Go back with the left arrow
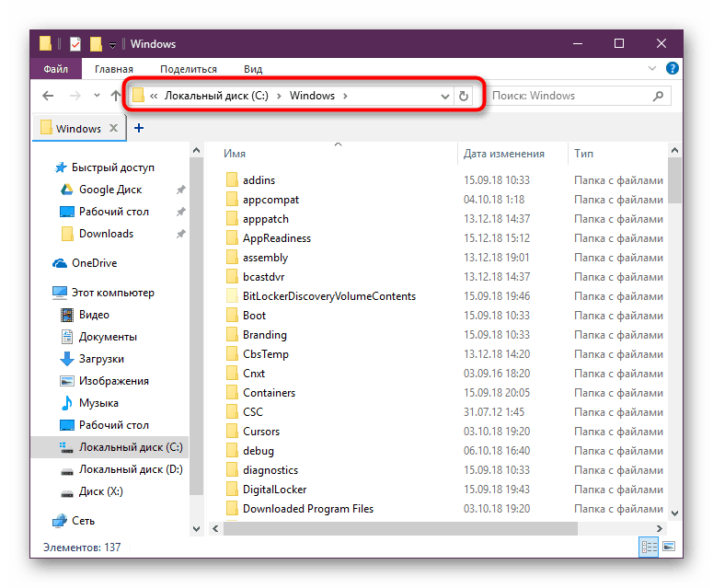 point(48,96)
